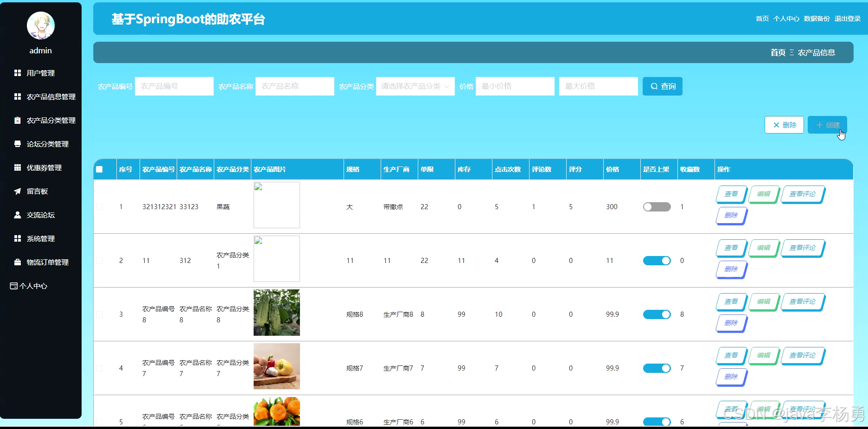
Task: Click 首页 link in top header
Action: click(x=762, y=19)
